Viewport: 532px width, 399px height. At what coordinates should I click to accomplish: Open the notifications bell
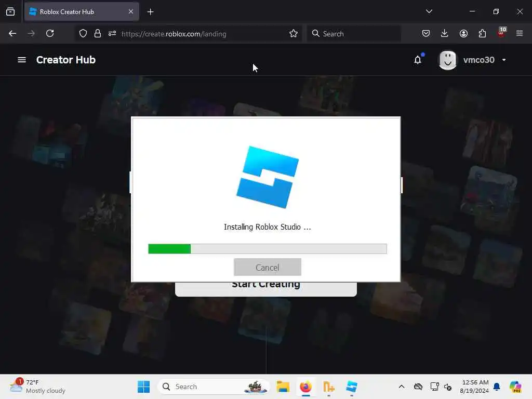click(x=418, y=60)
